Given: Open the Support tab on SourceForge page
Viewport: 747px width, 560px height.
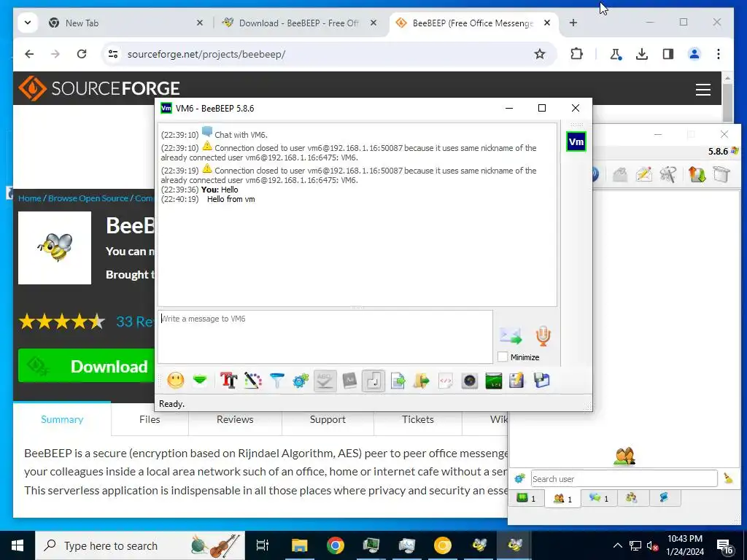Looking at the screenshot, I should (328, 419).
